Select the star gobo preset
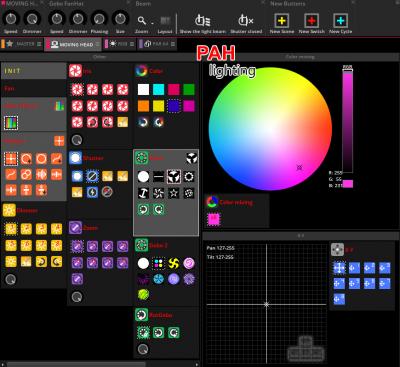The width and height of the screenshot is (400, 367). coord(174,193)
